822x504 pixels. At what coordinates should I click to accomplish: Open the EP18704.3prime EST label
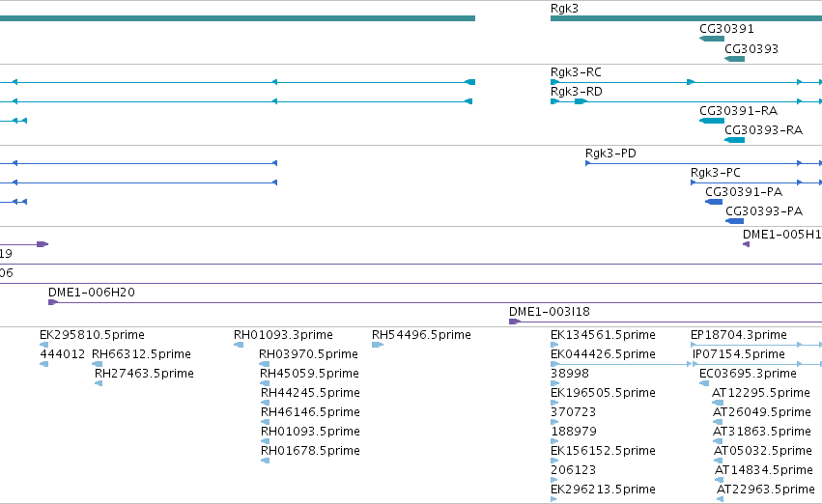739,335
